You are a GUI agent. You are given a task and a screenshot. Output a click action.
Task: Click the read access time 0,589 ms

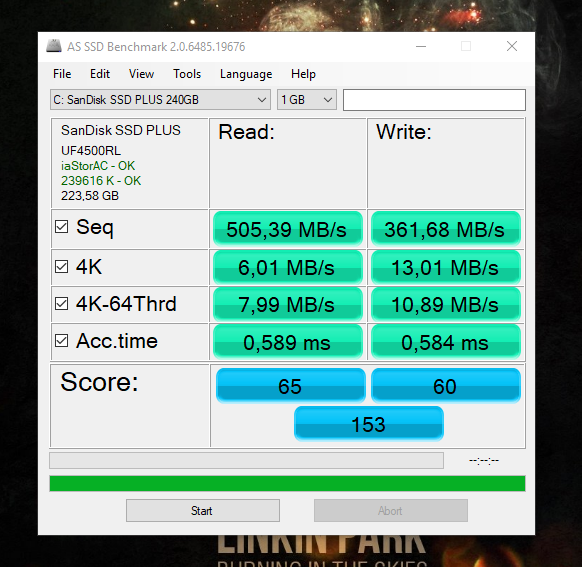(288, 342)
